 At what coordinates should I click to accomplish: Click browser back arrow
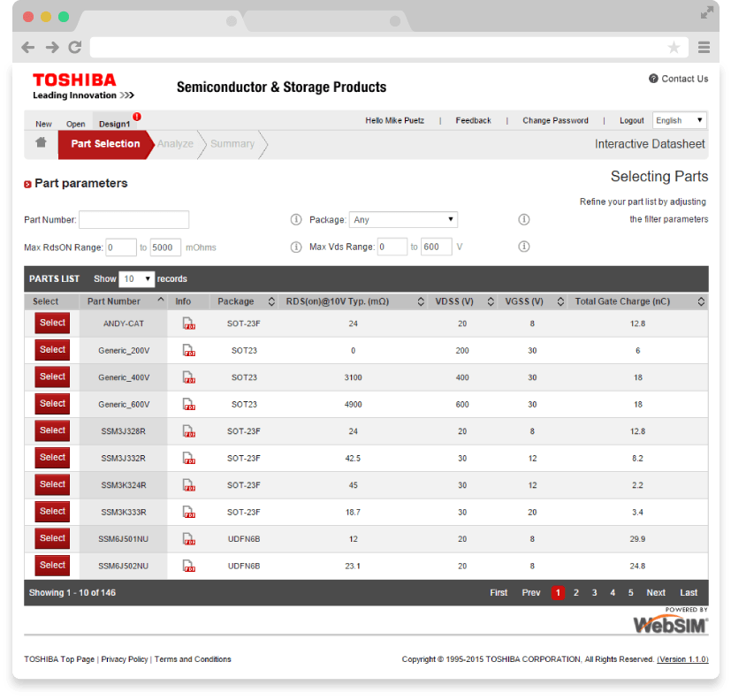pos(28,47)
